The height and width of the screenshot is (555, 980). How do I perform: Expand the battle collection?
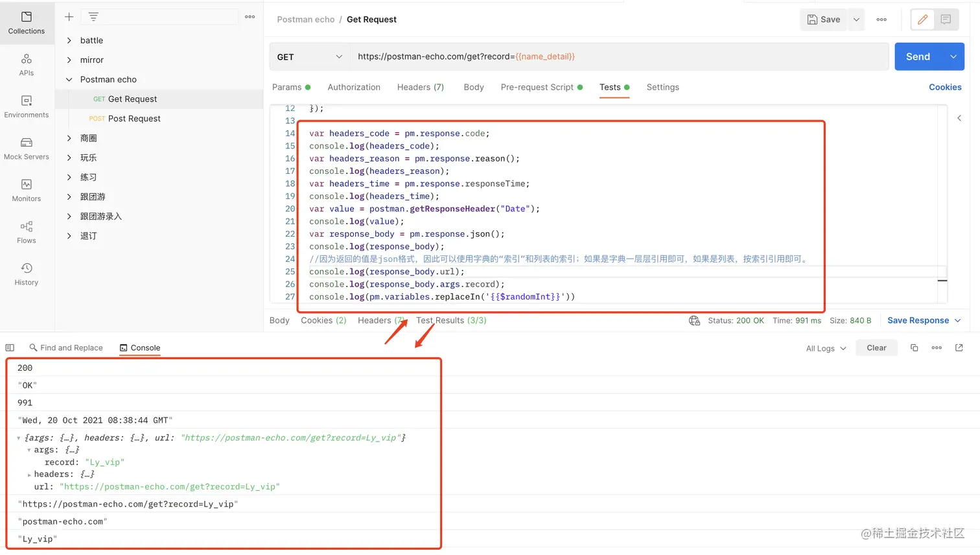(x=69, y=40)
